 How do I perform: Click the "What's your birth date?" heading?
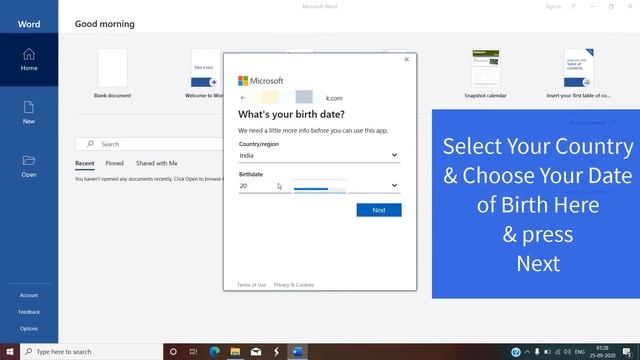(x=291, y=114)
